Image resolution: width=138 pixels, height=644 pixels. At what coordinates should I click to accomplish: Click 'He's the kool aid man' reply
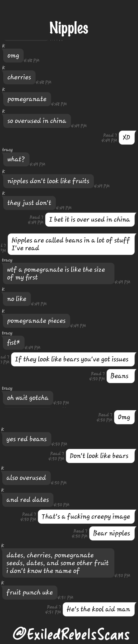(x=99, y=609)
